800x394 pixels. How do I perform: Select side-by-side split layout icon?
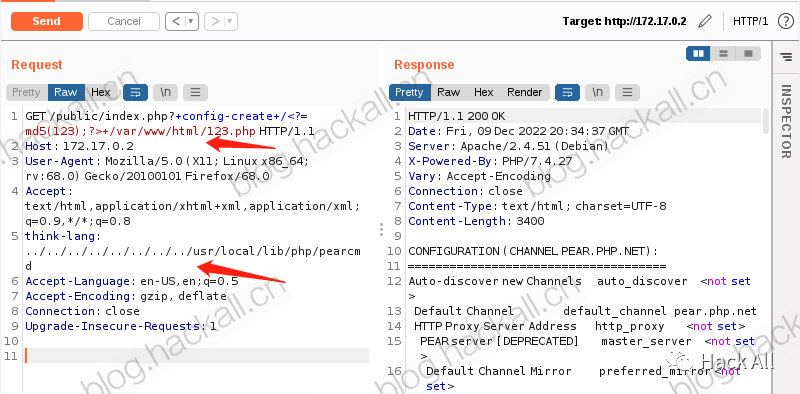point(698,54)
